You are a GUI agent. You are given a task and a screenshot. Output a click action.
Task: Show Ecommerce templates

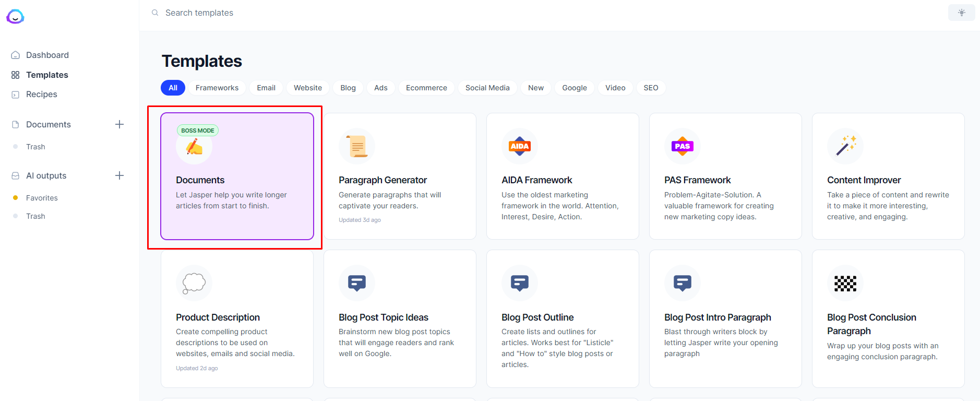click(x=427, y=88)
